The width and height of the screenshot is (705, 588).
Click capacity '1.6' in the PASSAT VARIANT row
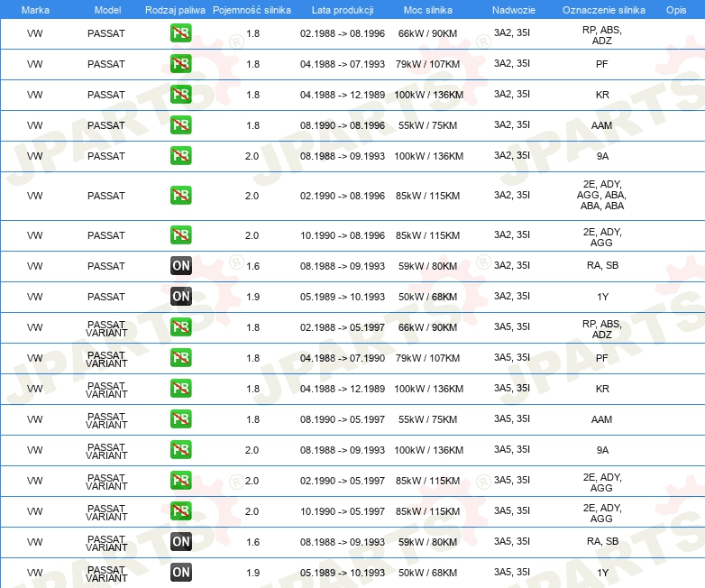[252, 542]
